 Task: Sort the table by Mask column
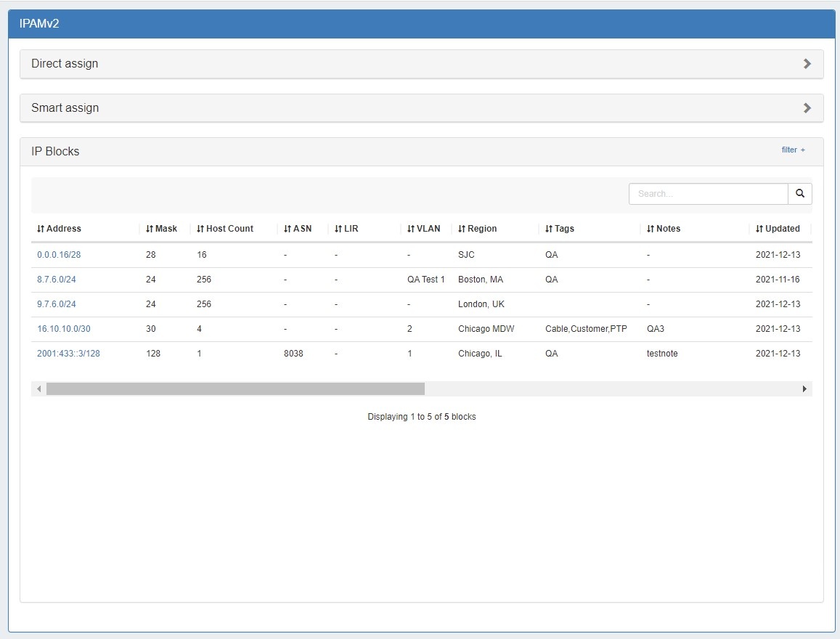pyautogui.click(x=162, y=229)
